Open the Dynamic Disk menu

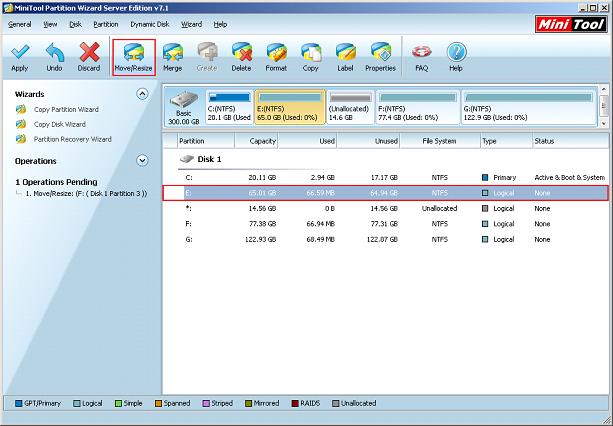[x=150, y=24]
